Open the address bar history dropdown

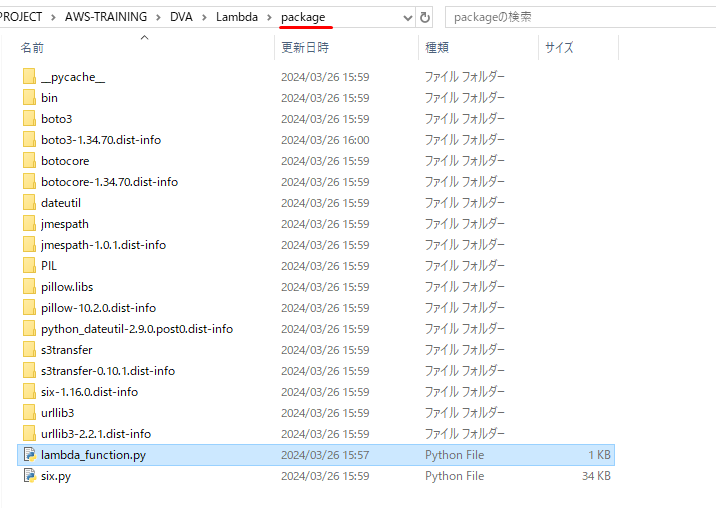(406, 17)
